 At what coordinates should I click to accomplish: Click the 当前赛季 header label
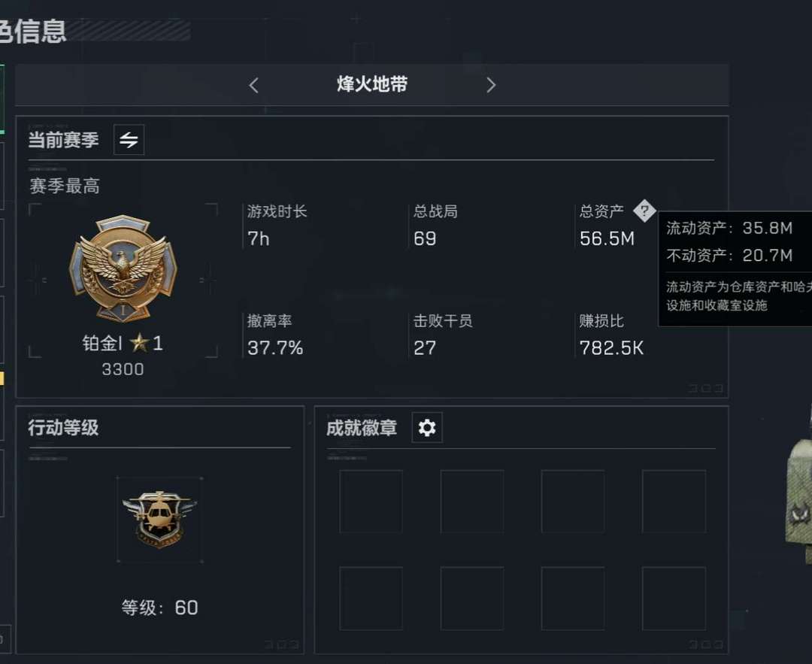coord(63,140)
